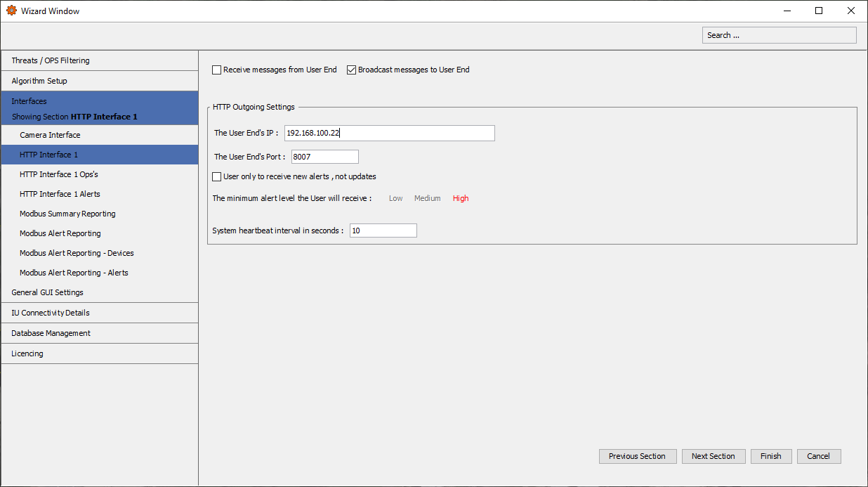Edit the User End's Port field

(324, 156)
